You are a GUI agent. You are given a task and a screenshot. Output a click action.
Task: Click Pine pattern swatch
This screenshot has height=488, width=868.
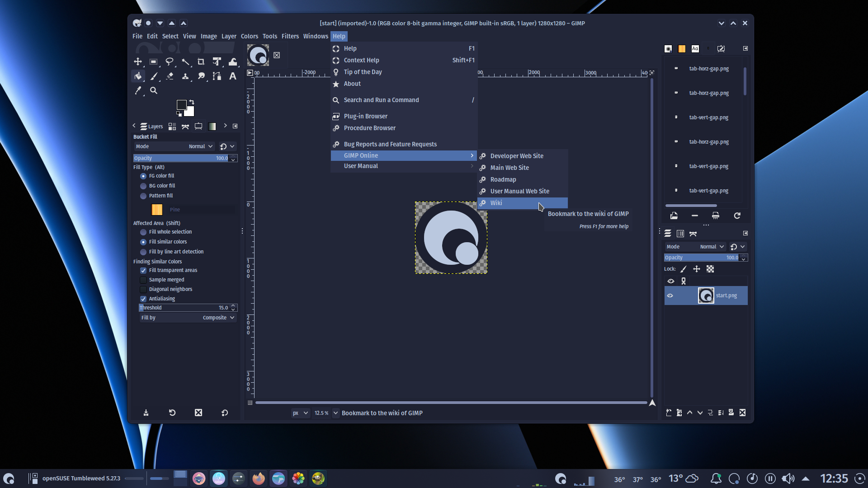[157, 210]
